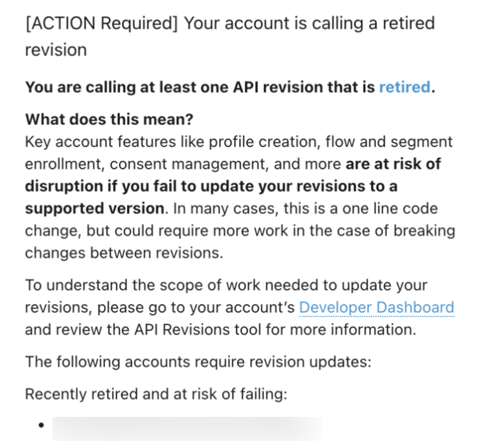Click "The following accounts require revision updates" line
498x448 pixels.
tap(199, 362)
